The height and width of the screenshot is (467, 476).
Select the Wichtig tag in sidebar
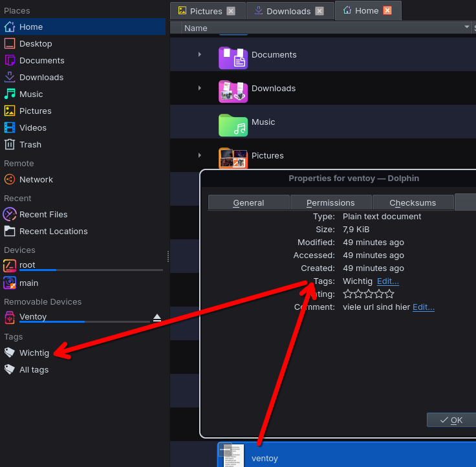point(34,353)
